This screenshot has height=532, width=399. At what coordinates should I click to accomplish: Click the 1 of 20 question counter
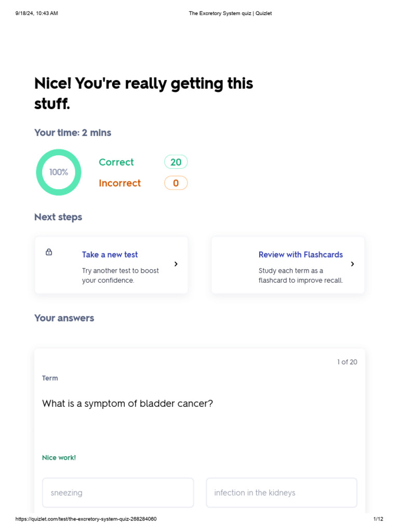[347, 362]
